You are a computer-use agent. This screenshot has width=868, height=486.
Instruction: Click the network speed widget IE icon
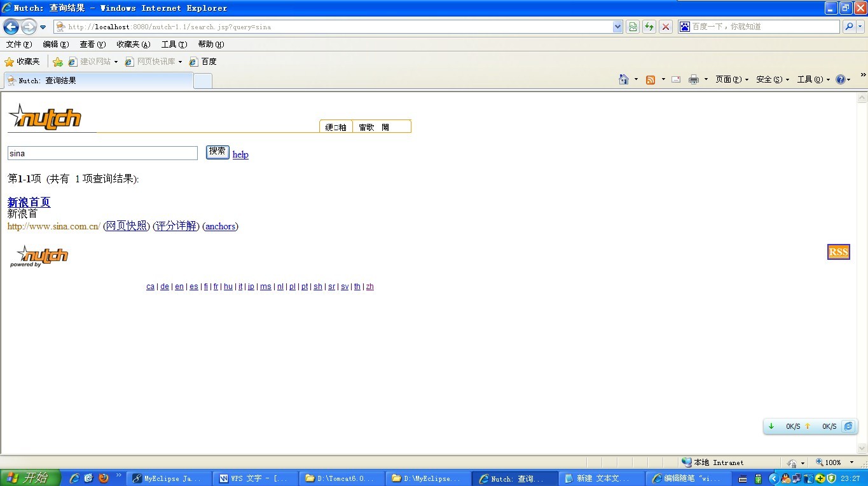848,426
